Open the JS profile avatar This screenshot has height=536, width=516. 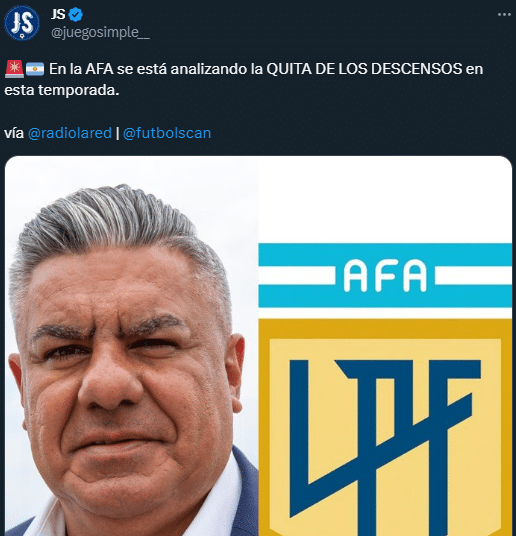22,23
